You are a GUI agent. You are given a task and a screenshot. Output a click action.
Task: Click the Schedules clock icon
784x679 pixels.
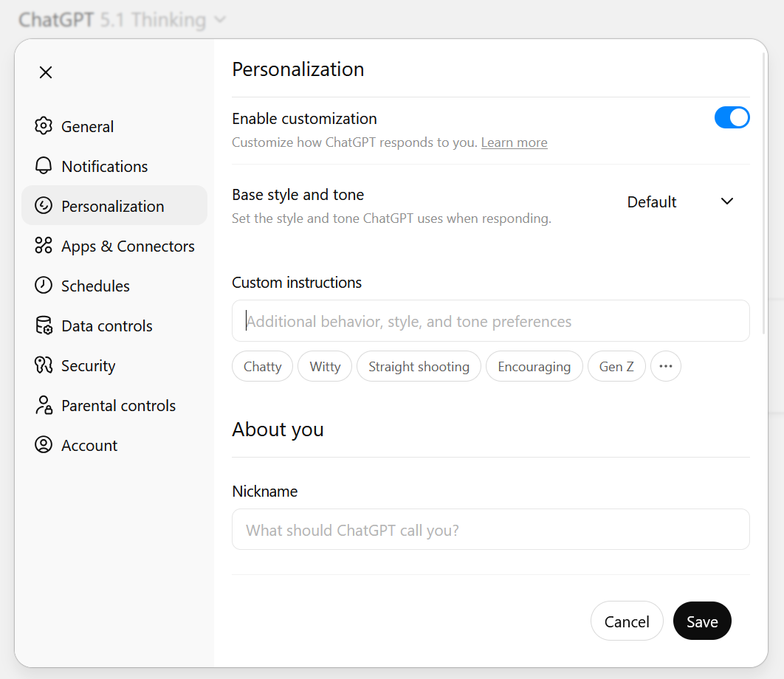point(44,286)
